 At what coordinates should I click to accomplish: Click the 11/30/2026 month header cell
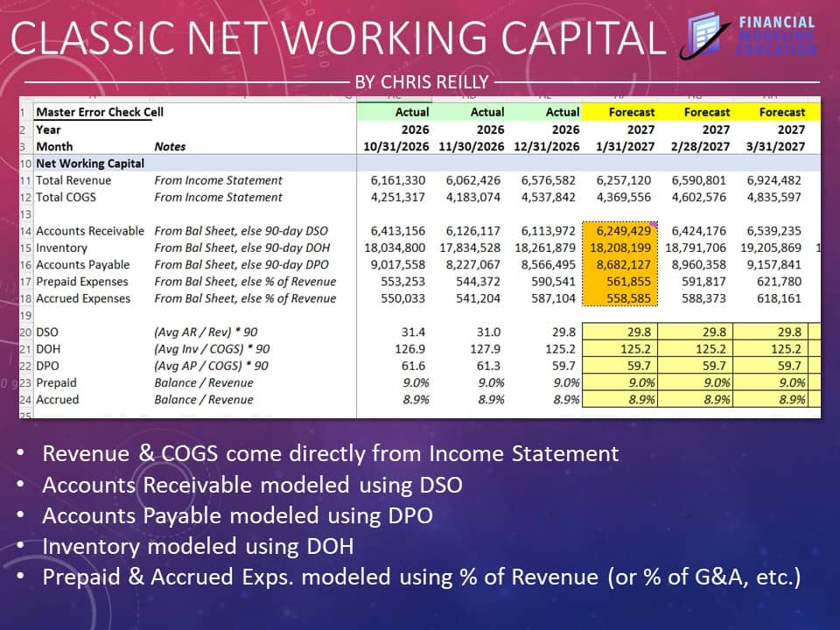pos(472,147)
